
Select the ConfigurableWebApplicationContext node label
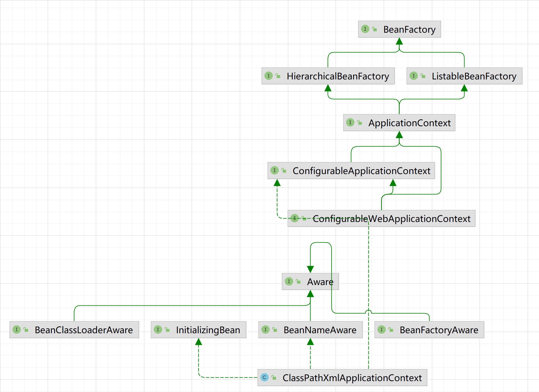[391, 219]
